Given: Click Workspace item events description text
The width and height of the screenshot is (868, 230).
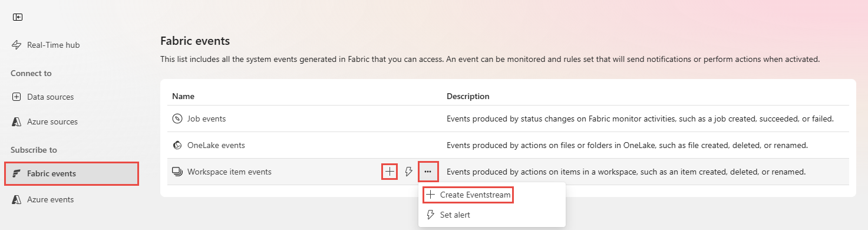Looking at the screenshot, I should [x=626, y=172].
